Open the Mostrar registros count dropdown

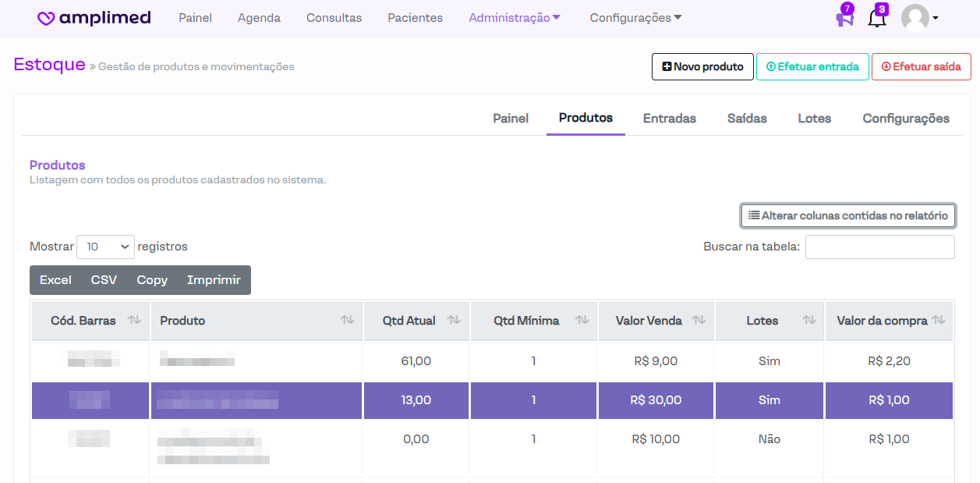tap(105, 247)
